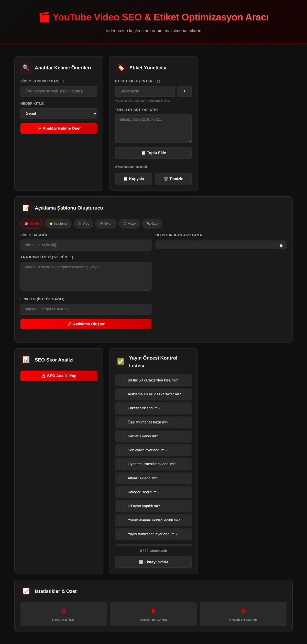The height and width of the screenshot is (644, 307).
Task: Select the Oyun template tab
Action: pos(106,224)
